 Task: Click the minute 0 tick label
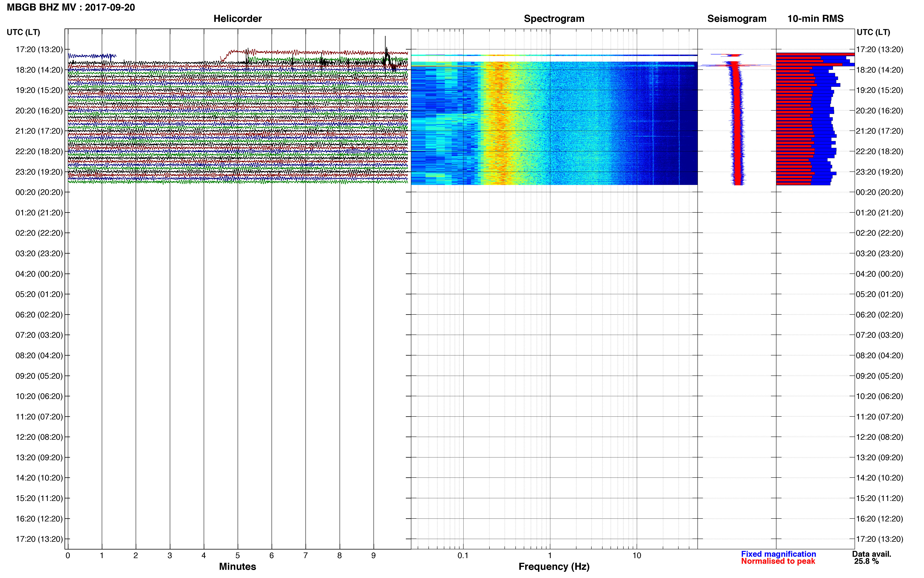point(68,555)
